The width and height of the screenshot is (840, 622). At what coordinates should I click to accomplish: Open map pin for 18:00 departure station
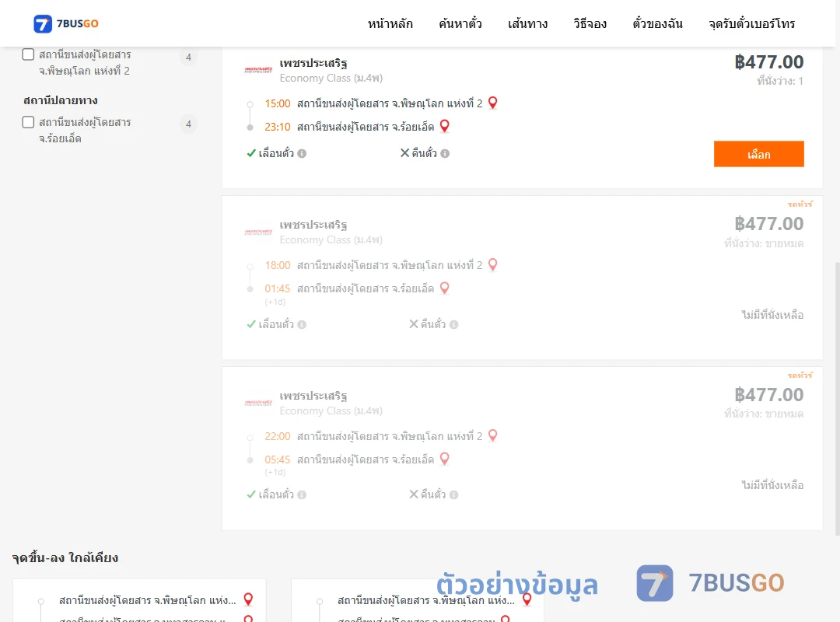[493, 264]
